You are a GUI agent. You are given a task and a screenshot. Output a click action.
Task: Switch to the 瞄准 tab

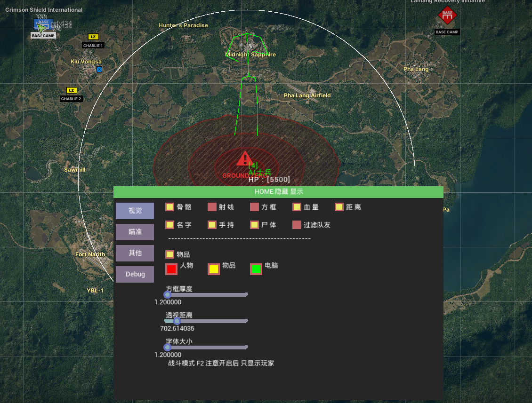(135, 232)
